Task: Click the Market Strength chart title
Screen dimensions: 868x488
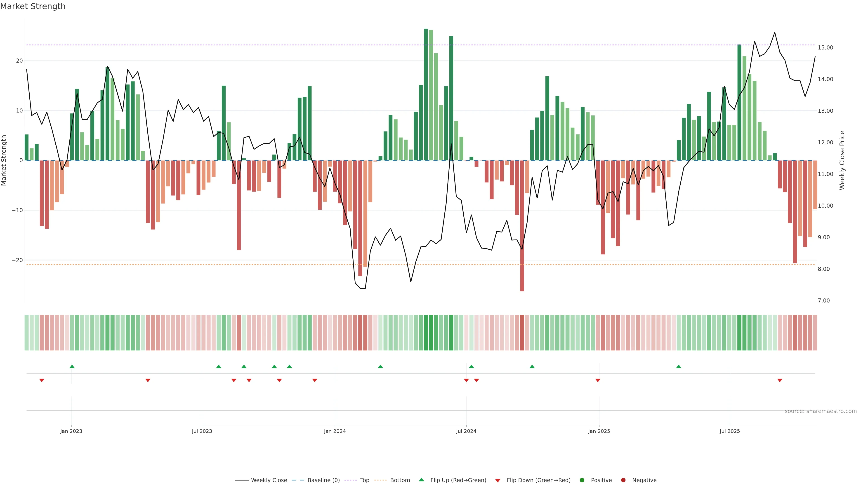Action: click(x=33, y=6)
